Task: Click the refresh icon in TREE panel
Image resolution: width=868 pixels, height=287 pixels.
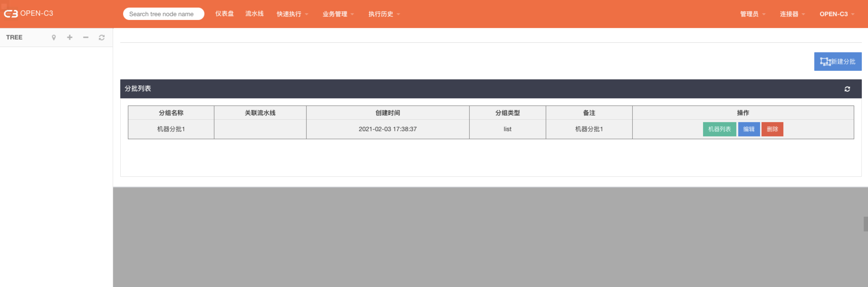Action: [102, 38]
